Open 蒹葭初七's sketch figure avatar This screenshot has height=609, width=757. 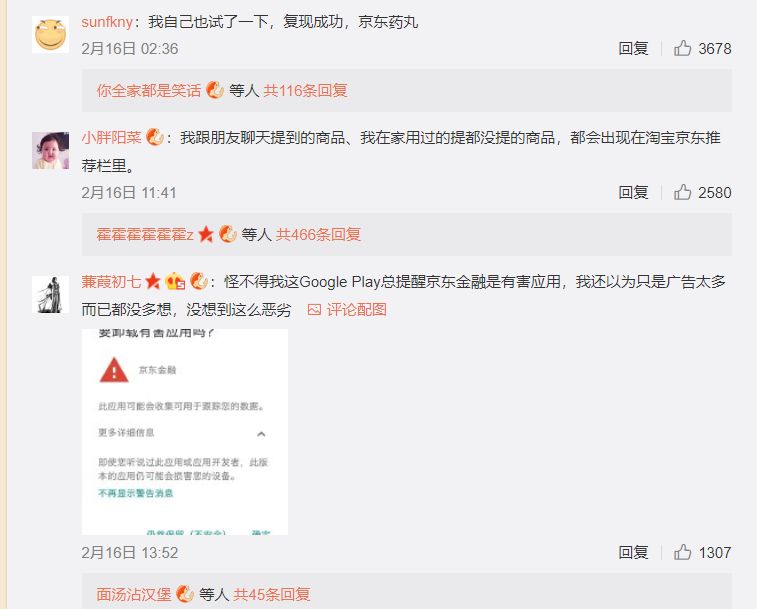51,295
